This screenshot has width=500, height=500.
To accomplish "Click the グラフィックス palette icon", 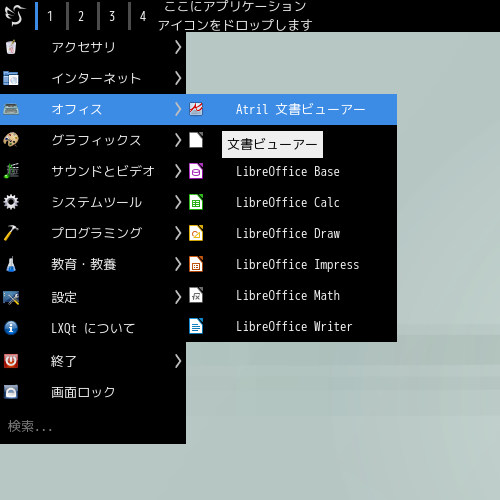I will pyautogui.click(x=11, y=140).
